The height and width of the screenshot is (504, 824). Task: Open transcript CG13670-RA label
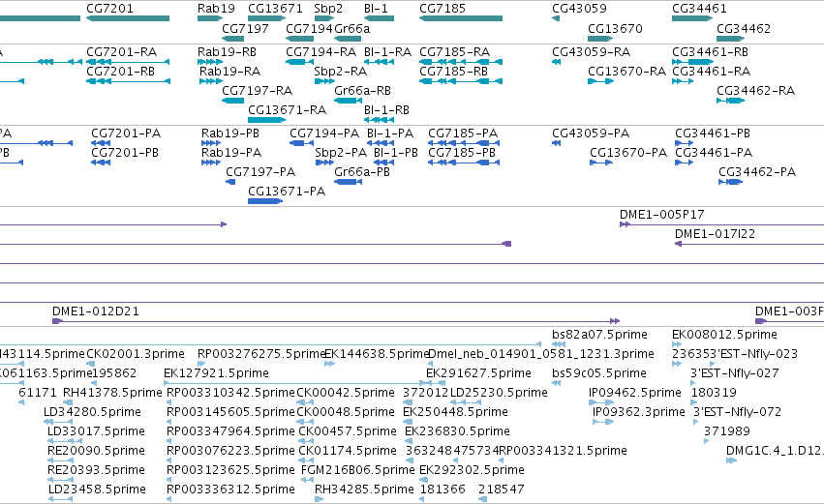pyautogui.click(x=626, y=72)
